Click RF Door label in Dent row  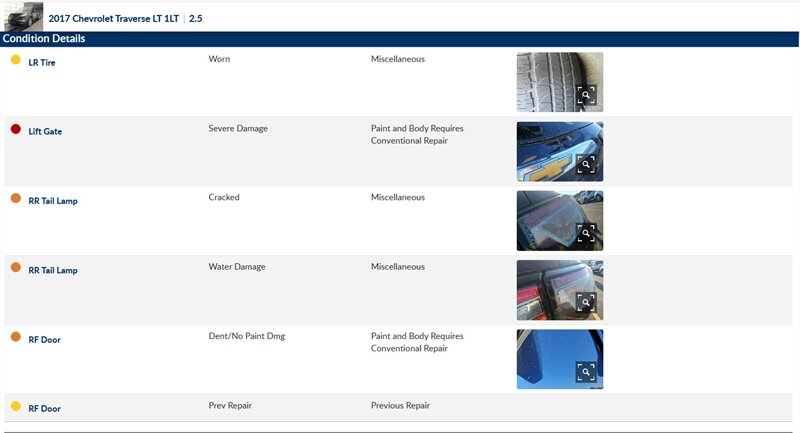[x=44, y=340]
